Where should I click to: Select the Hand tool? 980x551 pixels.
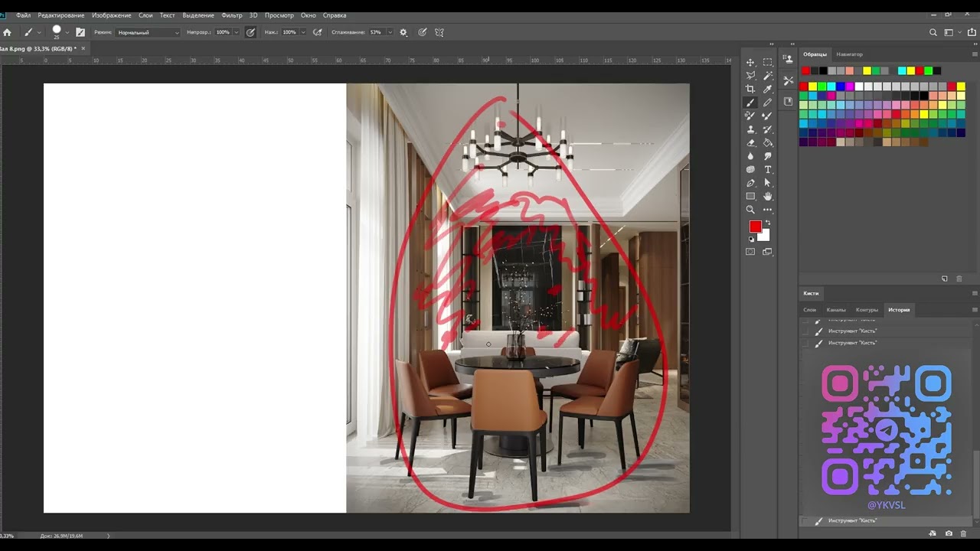point(768,196)
